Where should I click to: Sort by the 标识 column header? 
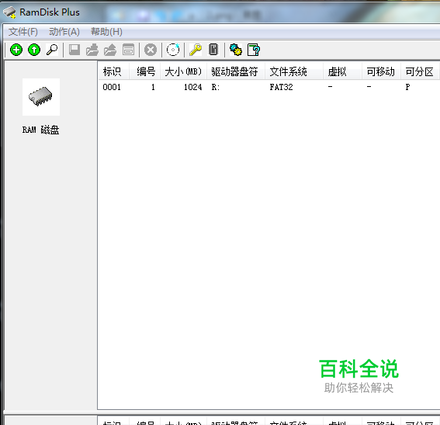click(x=113, y=71)
